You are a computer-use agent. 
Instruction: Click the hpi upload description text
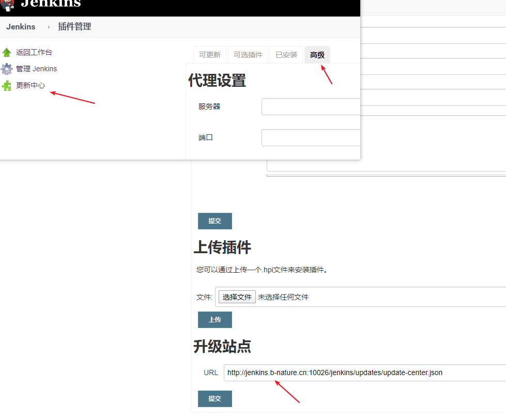click(x=262, y=270)
